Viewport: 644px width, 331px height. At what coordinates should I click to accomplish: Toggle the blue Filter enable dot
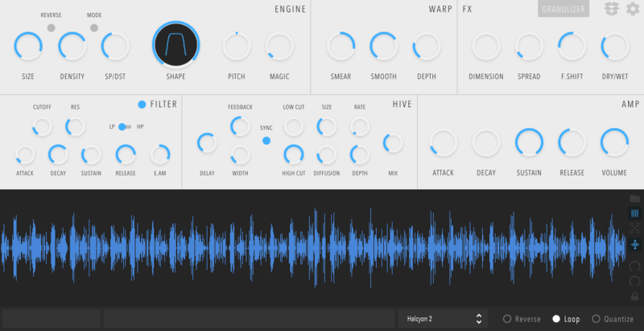[x=142, y=104]
